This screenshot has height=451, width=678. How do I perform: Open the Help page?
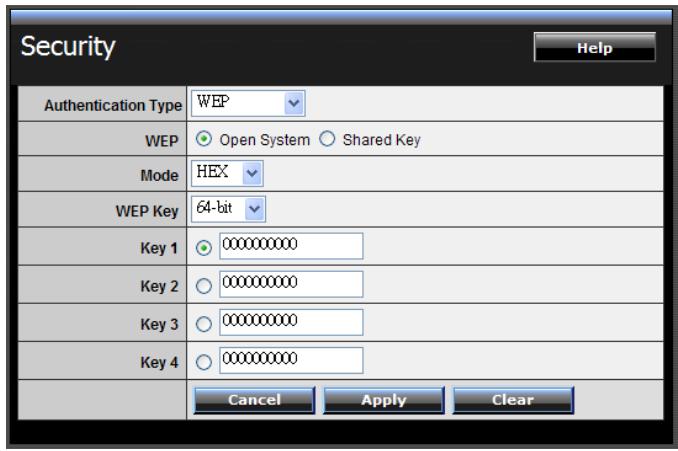pyautogui.click(x=595, y=47)
